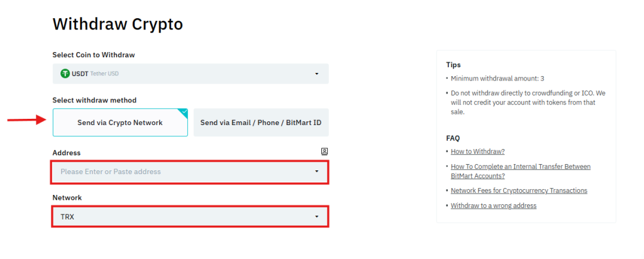Click the FAQ heading in side panel

pos(453,138)
